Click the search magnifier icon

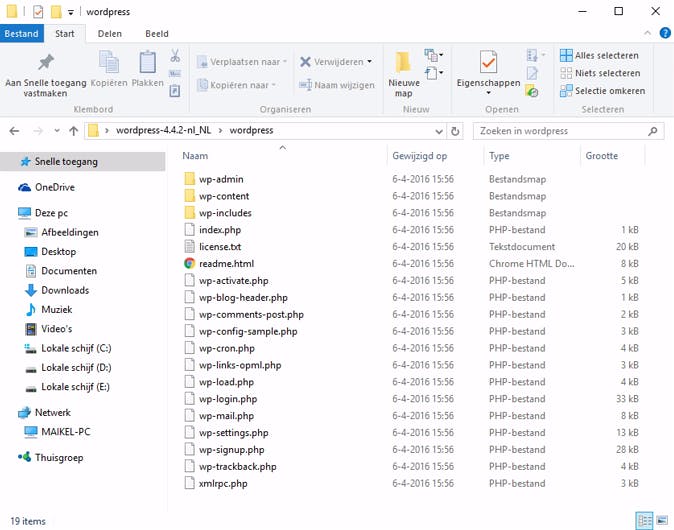point(653,131)
